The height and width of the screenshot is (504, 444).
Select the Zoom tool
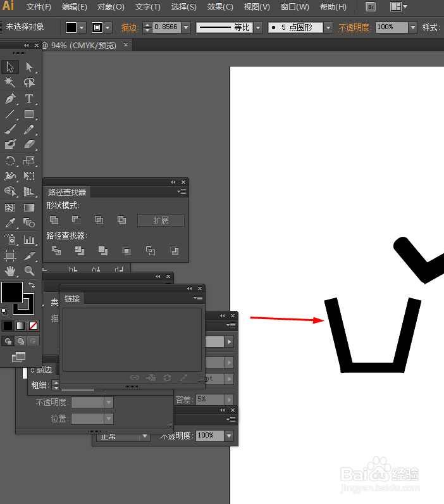[x=29, y=271]
